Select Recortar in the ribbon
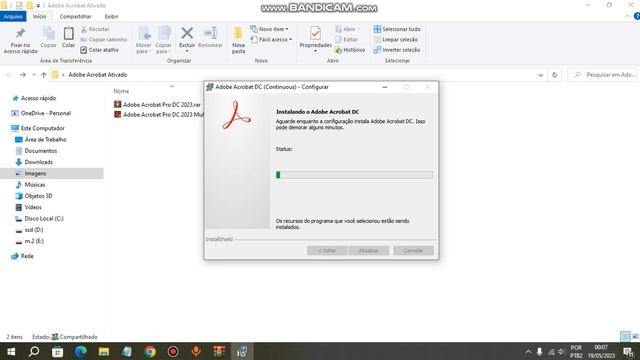The height and width of the screenshot is (360, 640). point(95,29)
